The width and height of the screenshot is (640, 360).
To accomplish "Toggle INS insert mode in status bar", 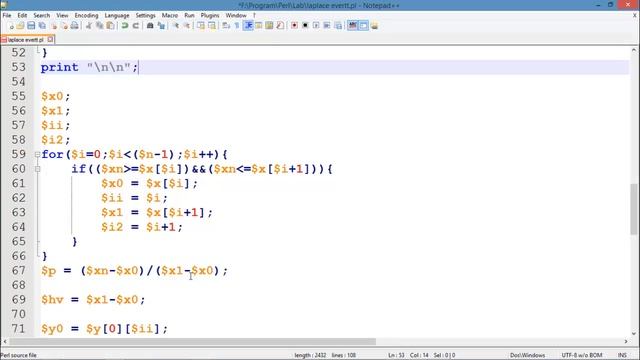I will pyautogui.click(x=622, y=355).
